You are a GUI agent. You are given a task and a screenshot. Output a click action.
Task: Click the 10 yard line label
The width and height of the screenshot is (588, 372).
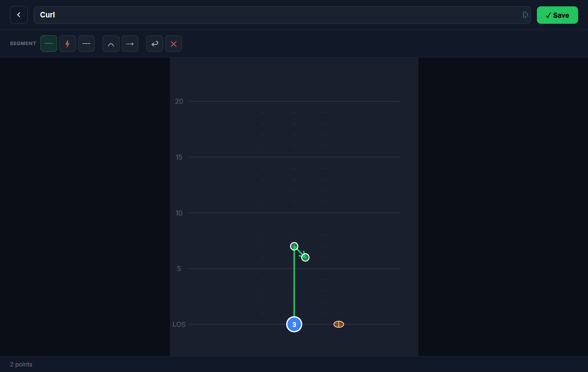(179, 213)
